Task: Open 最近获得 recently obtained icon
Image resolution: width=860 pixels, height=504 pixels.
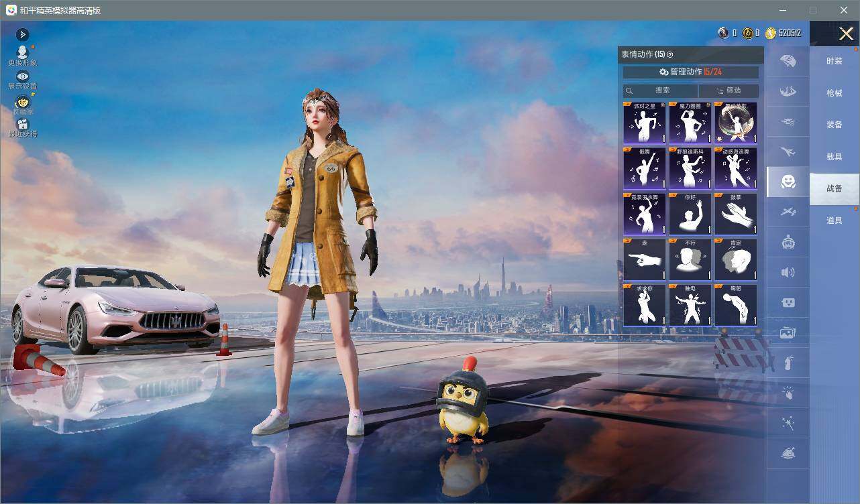Action: tap(22, 125)
